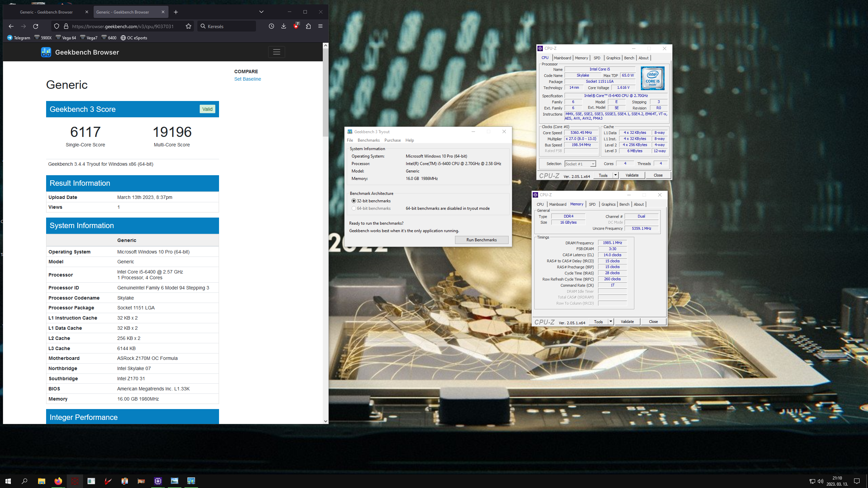The height and width of the screenshot is (488, 868).
Task: Open taskbar search magnifier
Action: 24,481
